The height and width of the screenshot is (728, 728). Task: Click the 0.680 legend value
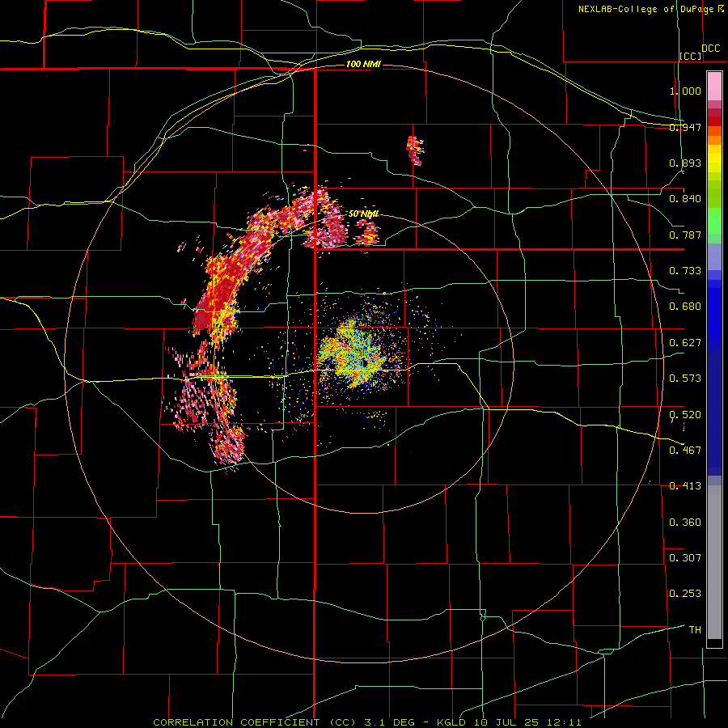coord(685,307)
